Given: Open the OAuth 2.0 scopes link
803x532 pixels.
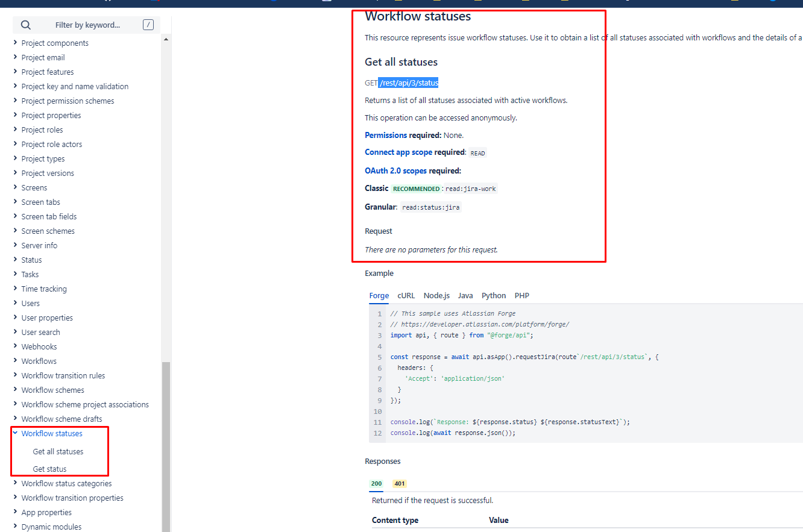Looking at the screenshot, I should pos(395,171).
